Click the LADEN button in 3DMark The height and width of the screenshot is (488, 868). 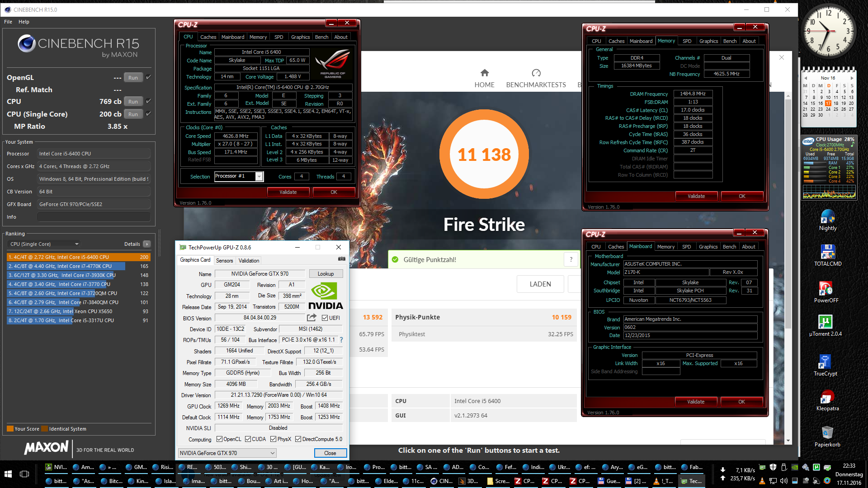(x=540, y=284)
